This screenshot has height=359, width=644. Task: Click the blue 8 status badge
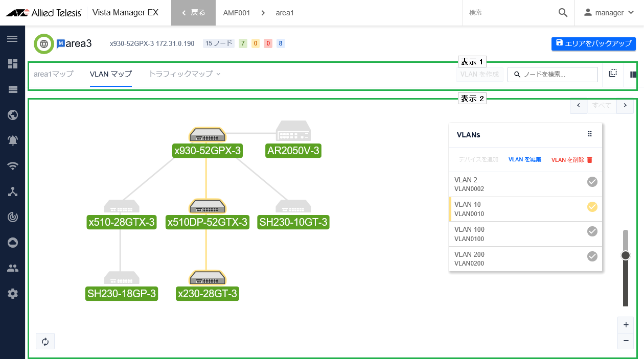click(x=281, y=43)
